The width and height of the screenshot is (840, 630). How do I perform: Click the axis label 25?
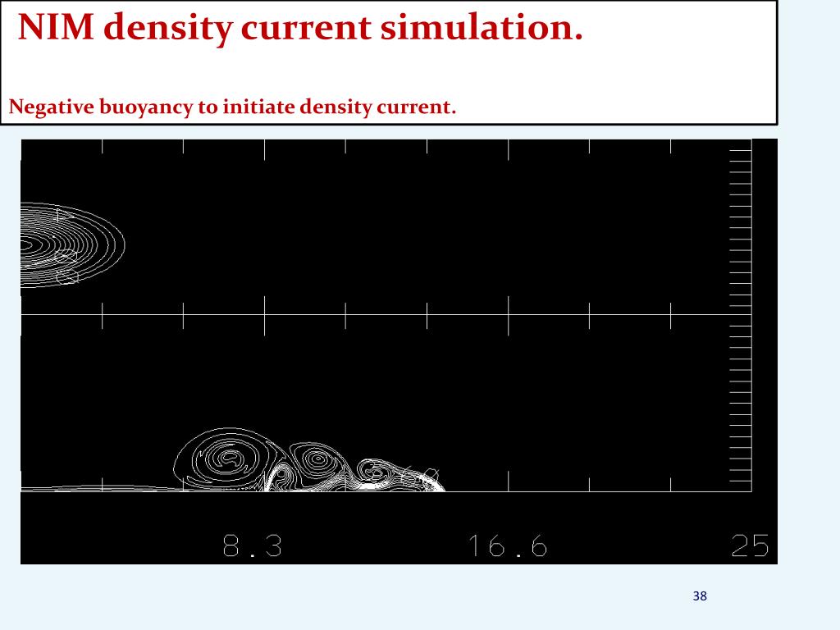pos(750,546)
